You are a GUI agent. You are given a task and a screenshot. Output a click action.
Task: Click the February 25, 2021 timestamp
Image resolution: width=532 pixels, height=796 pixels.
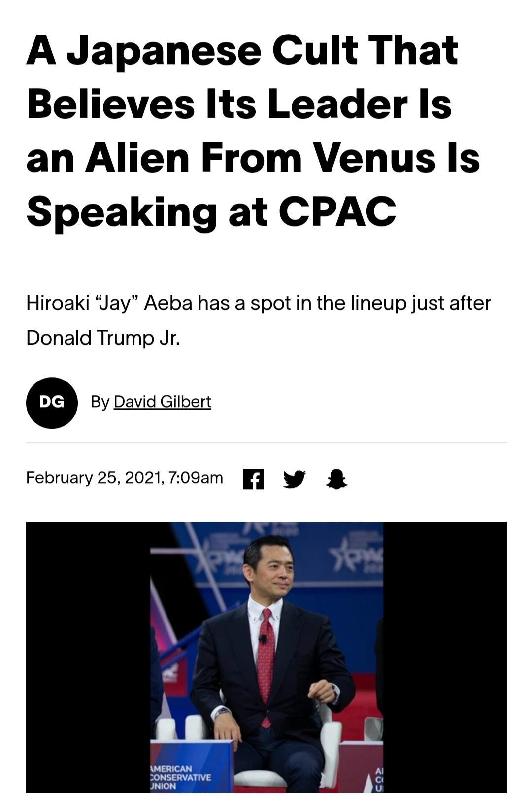tap(124, 478)
